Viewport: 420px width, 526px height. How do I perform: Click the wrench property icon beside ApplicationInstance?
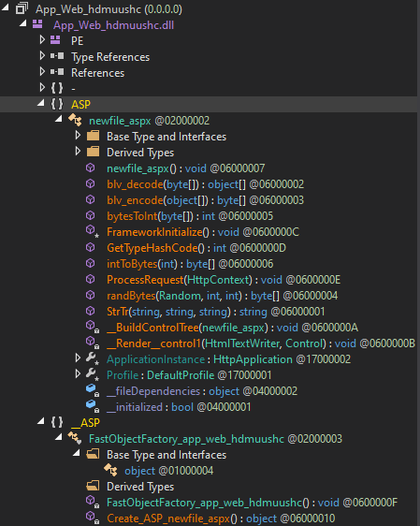tap(92, 358)
